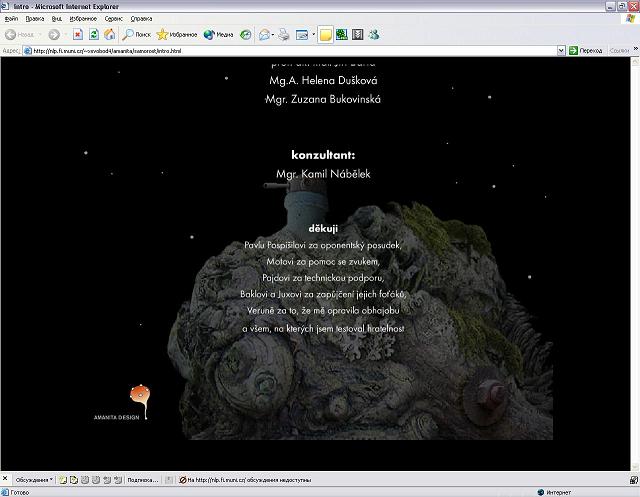Click the sixth grey discussions bar icon
The width and height of the screenshot is (640, 497).
(118, 480)
